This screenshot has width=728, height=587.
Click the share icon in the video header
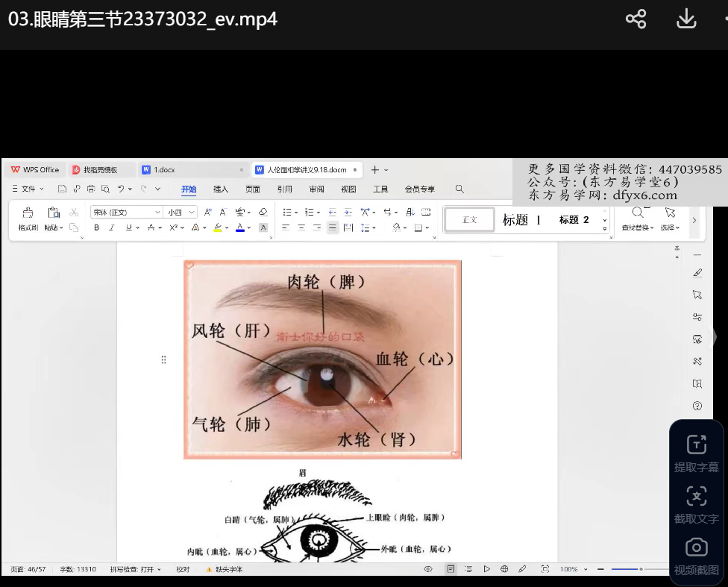click(636, 19)
